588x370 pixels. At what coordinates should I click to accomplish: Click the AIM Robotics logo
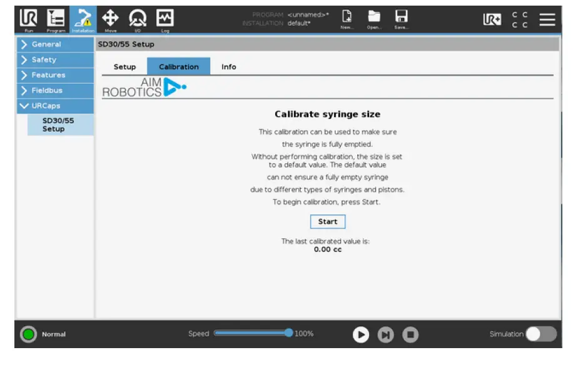click(144, 87)
